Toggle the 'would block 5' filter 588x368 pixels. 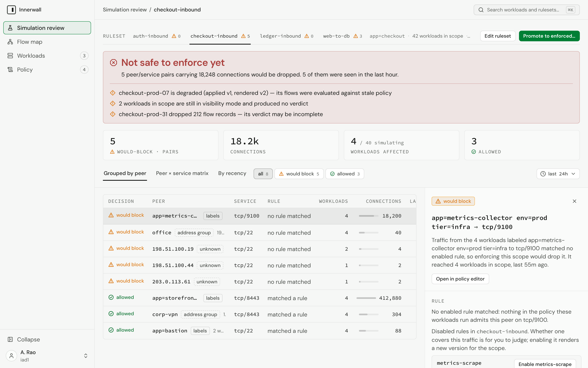coord(299,174)
